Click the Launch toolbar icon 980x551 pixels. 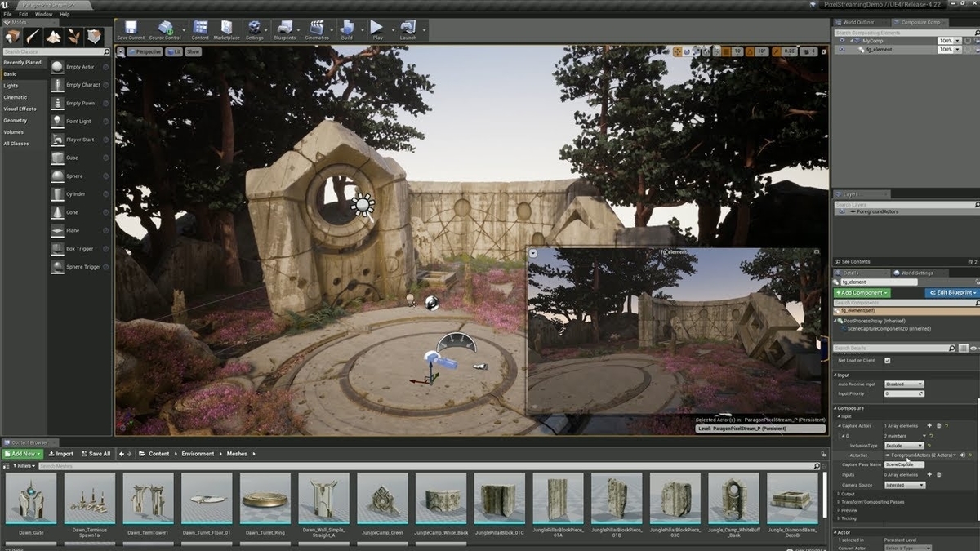click(x=408, y=30)
